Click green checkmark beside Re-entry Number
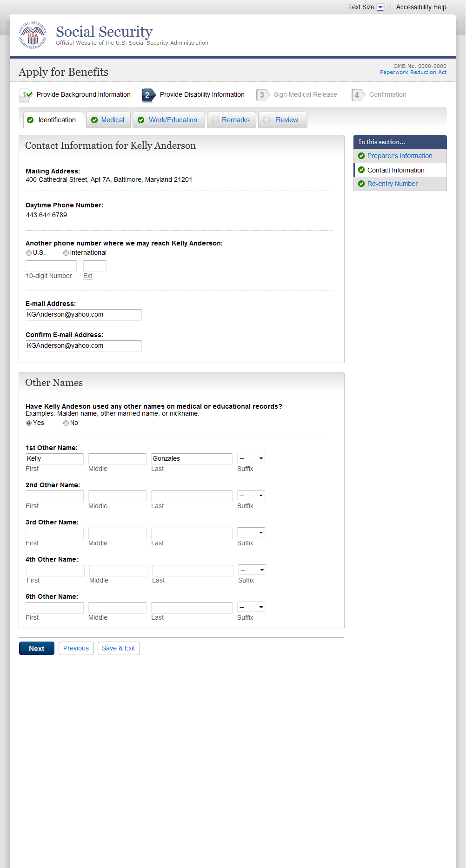Screen dimensions: 466x868 [x=361, y=184]
